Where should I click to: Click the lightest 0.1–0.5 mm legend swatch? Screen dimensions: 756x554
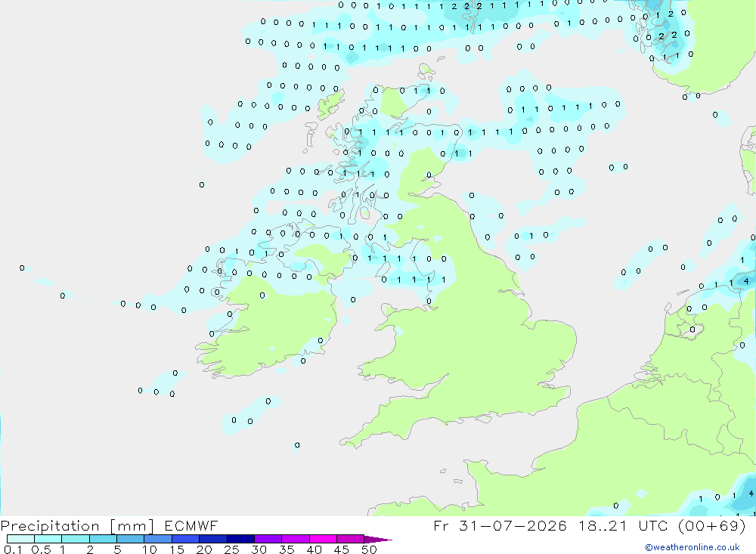pos(20,539)
